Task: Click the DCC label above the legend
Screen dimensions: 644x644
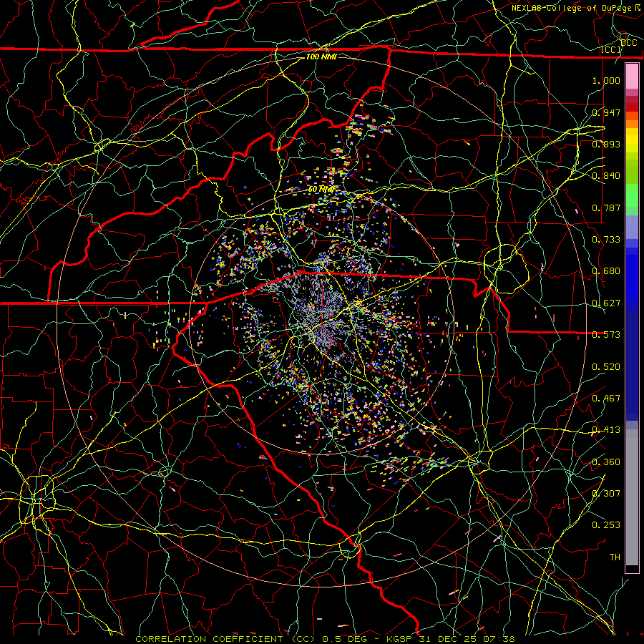Action: 628,43
